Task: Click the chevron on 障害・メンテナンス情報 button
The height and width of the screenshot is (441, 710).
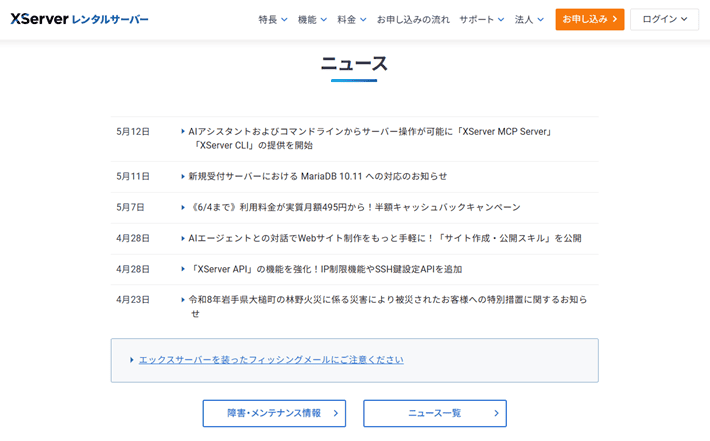Action: pos(336,413)
